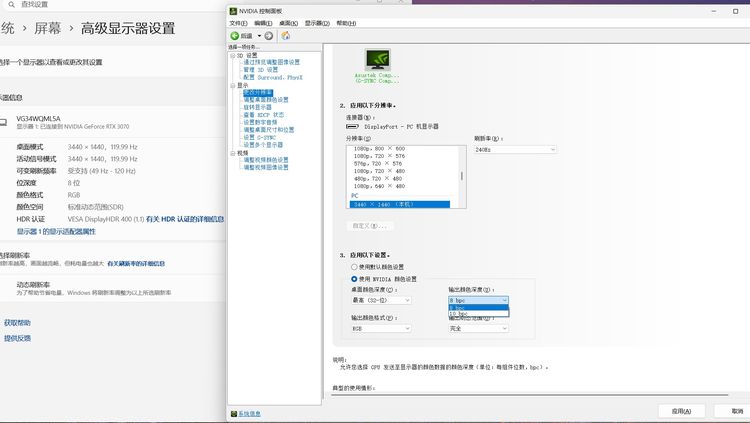
Task: Open 设置 G-SYNC in task tree
Action: coord(259,137)
